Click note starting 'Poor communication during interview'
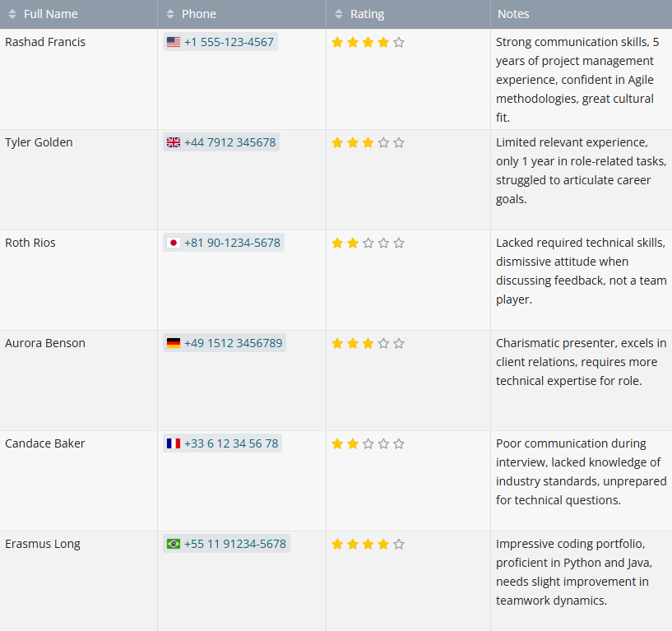 click(582, 471)
